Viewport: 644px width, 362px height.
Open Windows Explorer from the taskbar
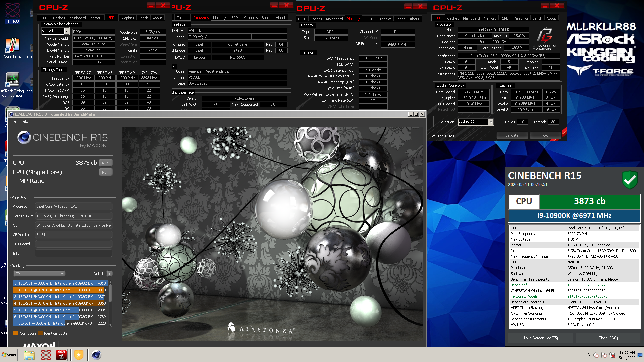29,355
